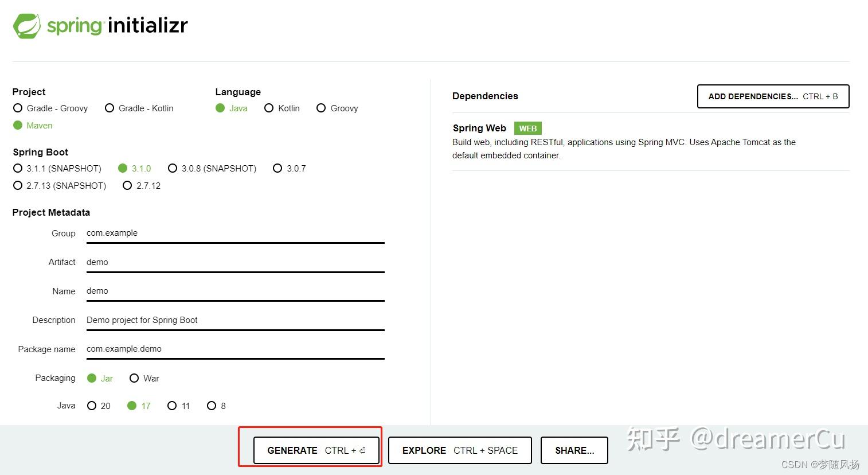
Task: Click the green WEB badge next to Spring Web
Action: point(527,128)
